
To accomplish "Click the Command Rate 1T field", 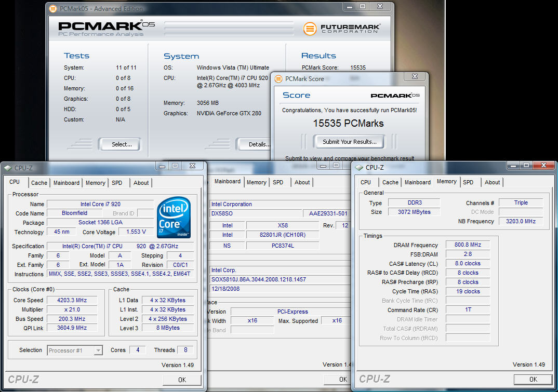I will [468, 310].
